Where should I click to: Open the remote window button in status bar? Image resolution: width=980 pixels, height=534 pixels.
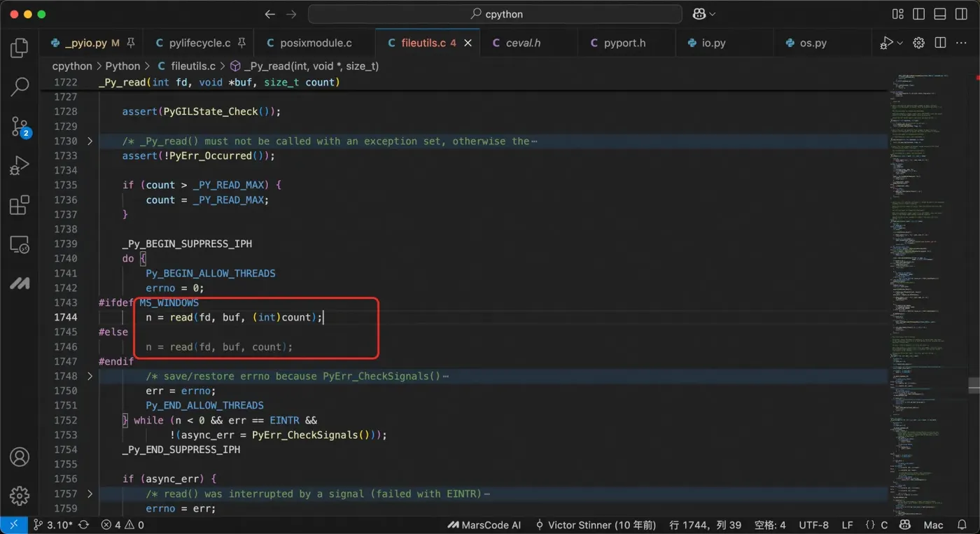tap(14, 525)
